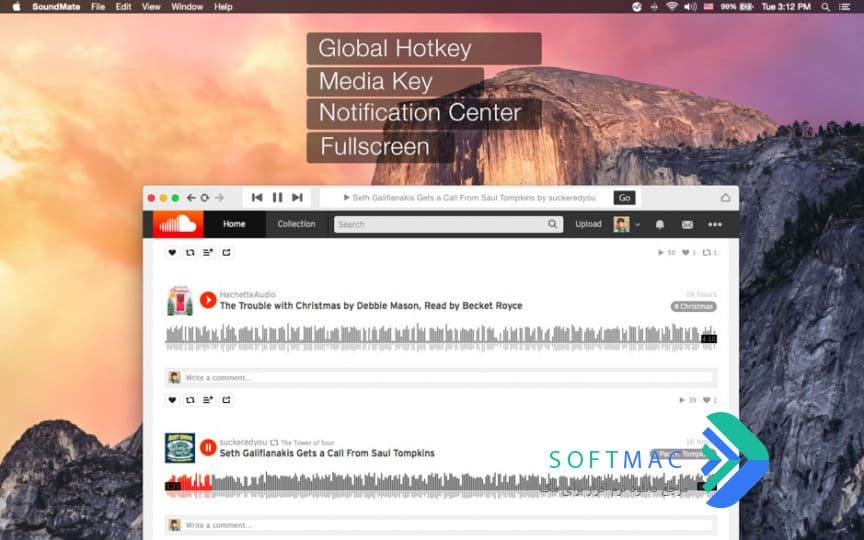Screen dimensions: 864x540
Task: Open Seth Galifianakis Gets a Call title
Action: click(327, 453)
